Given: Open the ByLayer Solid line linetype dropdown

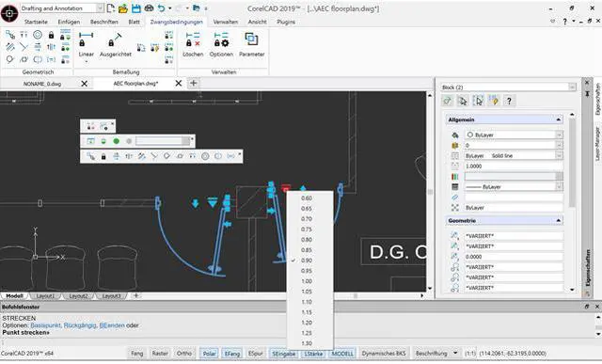Looking at the screenshot, I should click(x=559, y=155).
